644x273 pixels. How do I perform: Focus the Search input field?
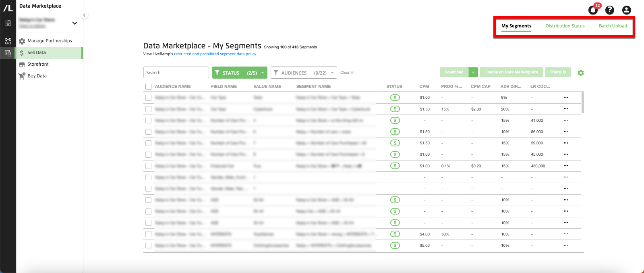176,73
